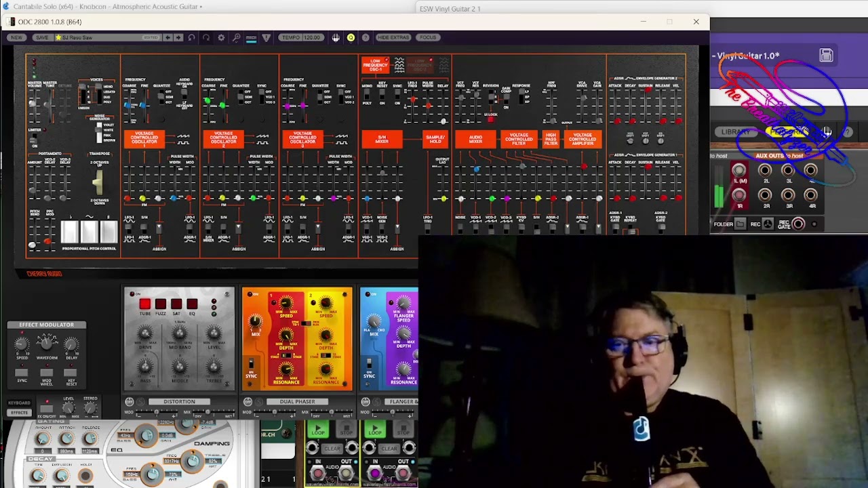Open the settings gear in synth toolbar
Viewport: 868px width, 488px height.
pos(221,37)
